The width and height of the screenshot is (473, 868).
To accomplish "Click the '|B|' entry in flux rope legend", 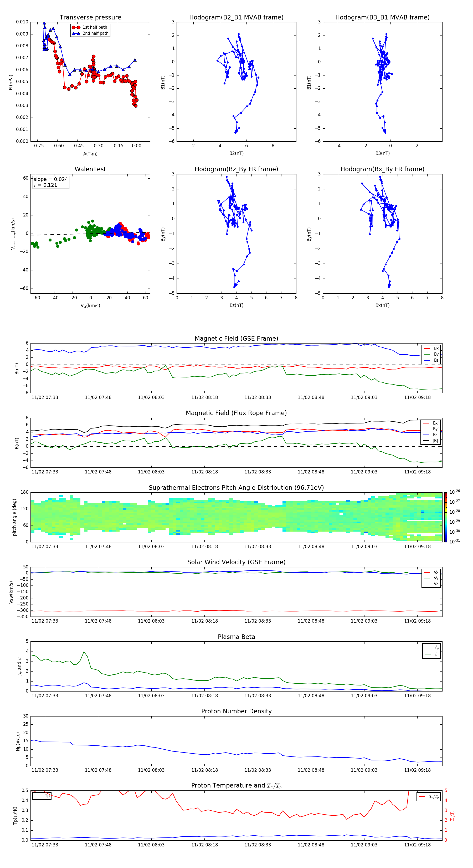I will (431, 441).
